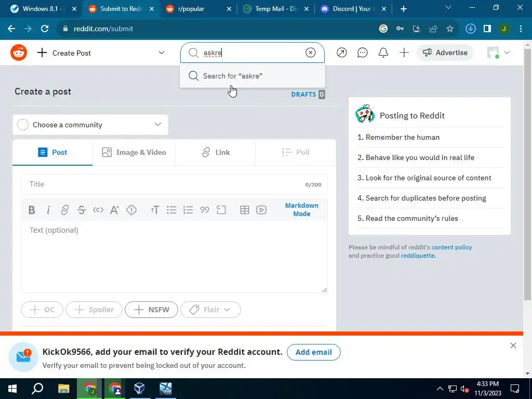The width and height of the screenshot is (532, 399).
Task: Apply inline code formatting
Action: [98, 210]
